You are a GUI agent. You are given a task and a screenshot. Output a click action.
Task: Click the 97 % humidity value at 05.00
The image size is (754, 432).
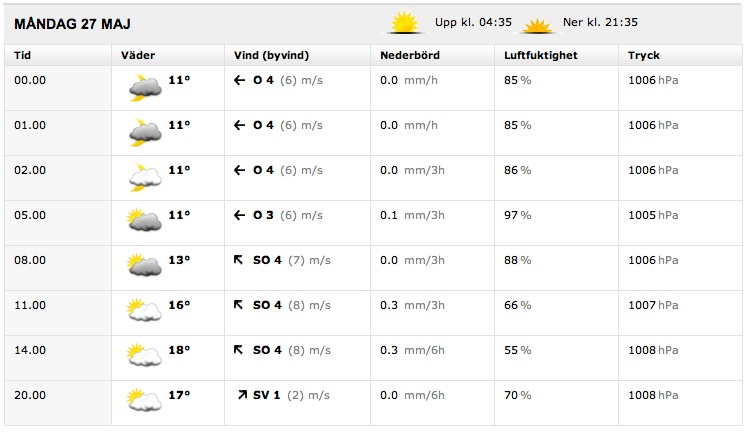click(x=517, y=215)
